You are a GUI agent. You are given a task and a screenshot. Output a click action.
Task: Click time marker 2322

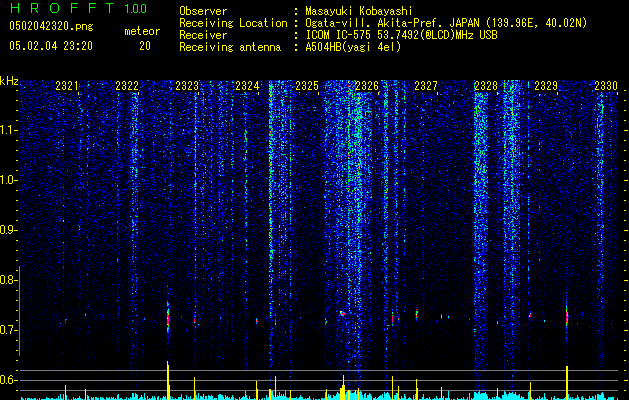tap(127, 86)
